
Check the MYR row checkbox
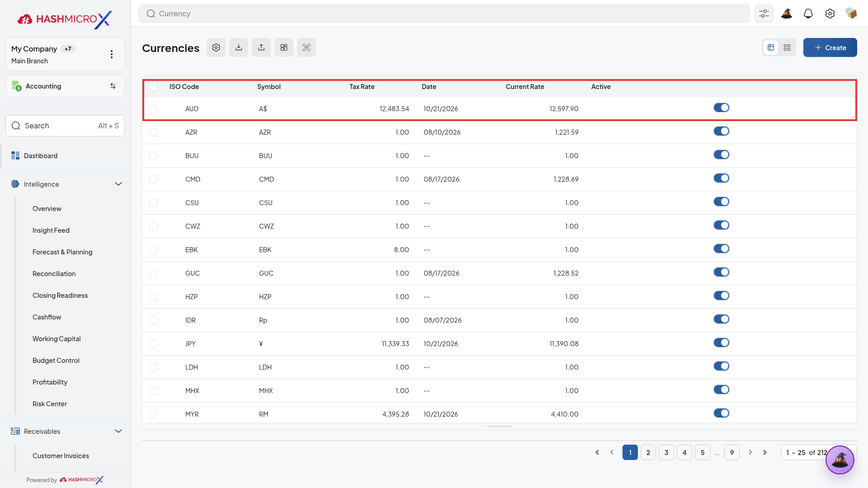pyautogui.click(x=153, y=414)
